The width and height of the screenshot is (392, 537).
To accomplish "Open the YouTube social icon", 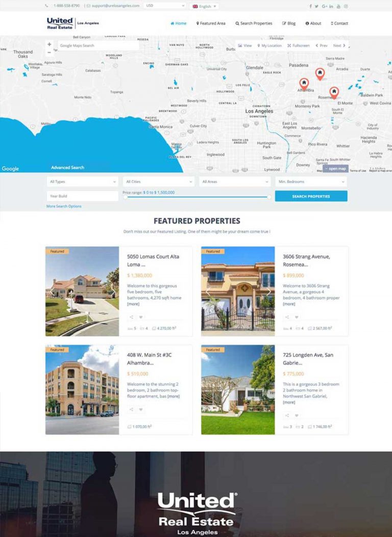I will [338, 6].
